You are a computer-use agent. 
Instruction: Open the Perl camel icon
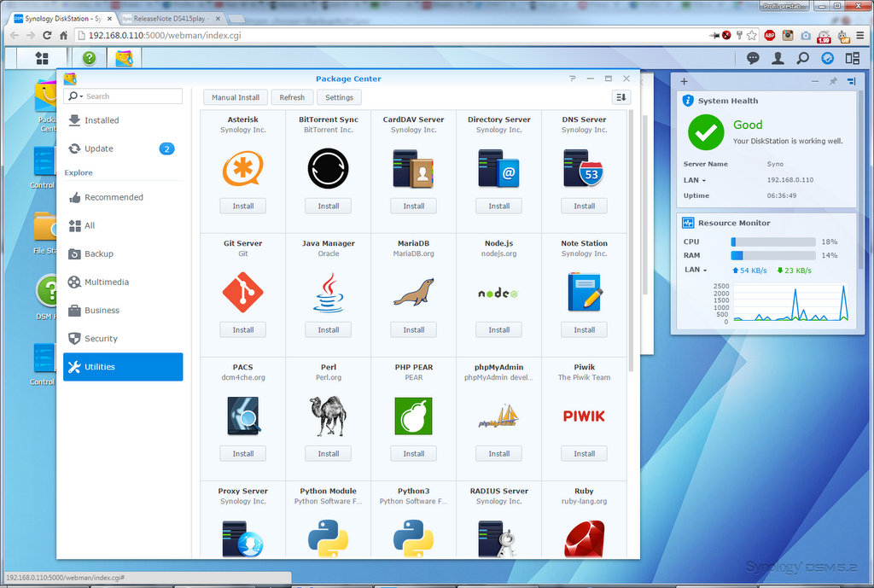coord(329,416)
